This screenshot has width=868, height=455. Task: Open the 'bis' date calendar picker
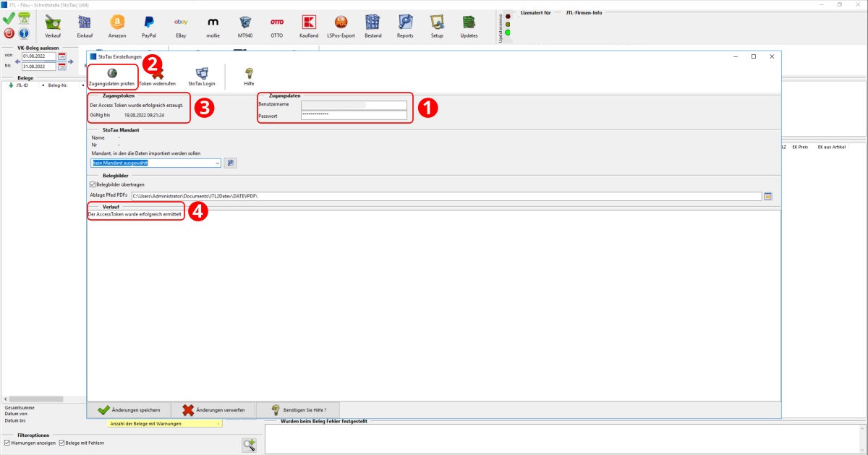click(62, 67)
